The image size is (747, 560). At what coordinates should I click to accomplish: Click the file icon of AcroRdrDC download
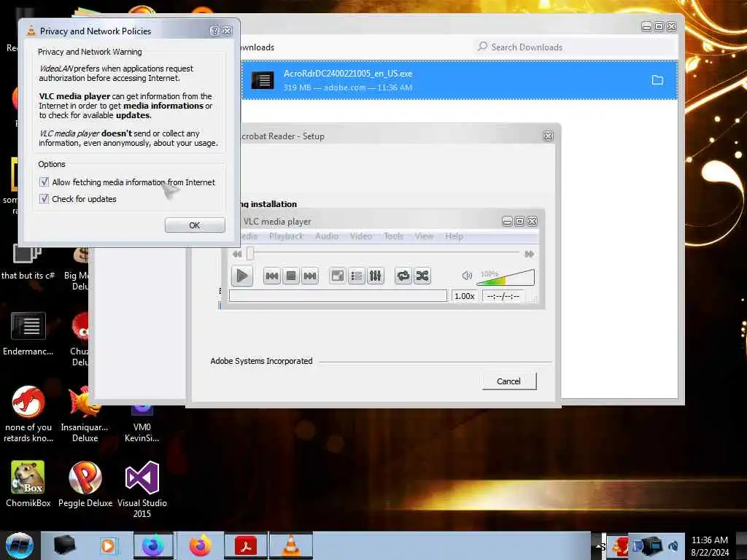click(x=263, y=80)
